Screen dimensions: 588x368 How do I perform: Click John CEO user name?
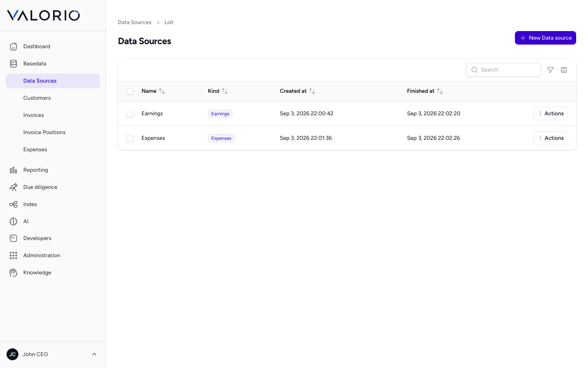tap(36, 355)
